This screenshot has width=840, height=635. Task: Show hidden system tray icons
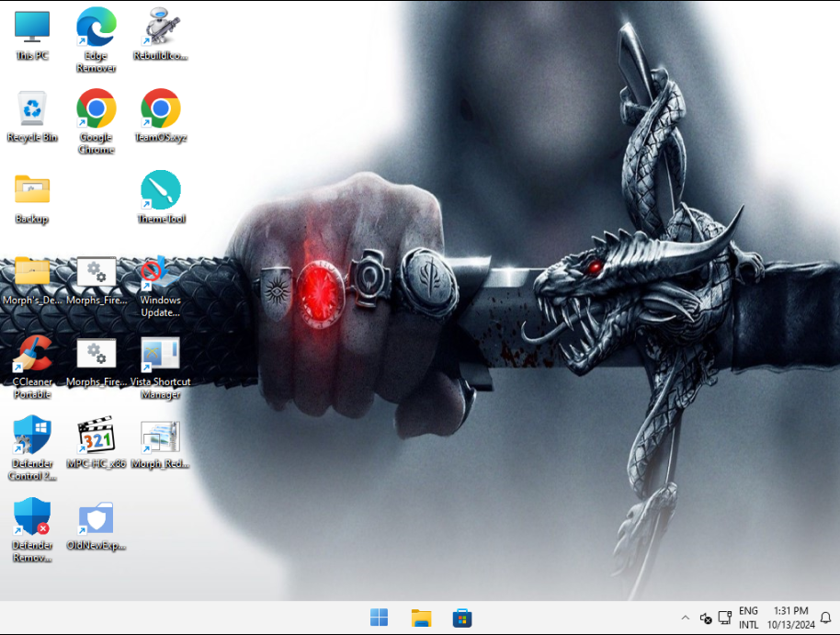click(686, 618)
